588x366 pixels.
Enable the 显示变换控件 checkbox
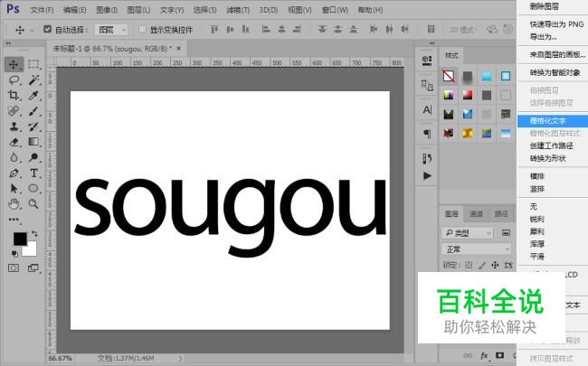(142, 29)
